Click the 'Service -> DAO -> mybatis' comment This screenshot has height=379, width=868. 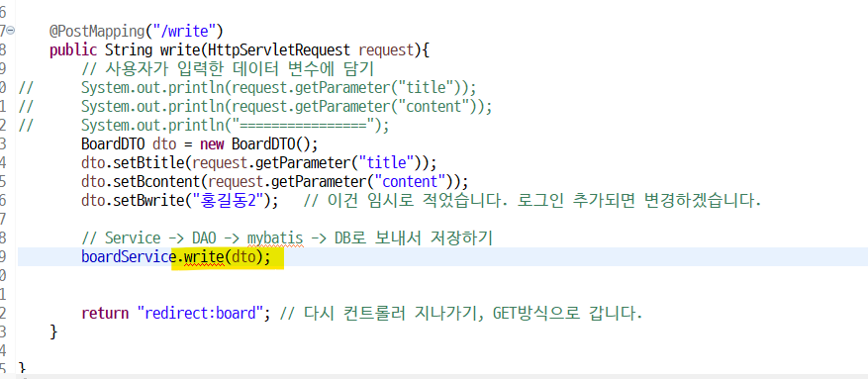(x=287, y=237)
